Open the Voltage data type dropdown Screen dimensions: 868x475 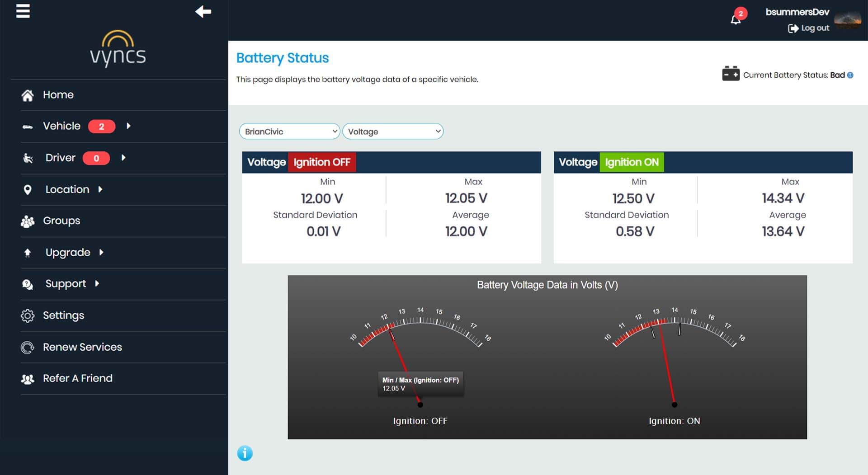[393, 132]
